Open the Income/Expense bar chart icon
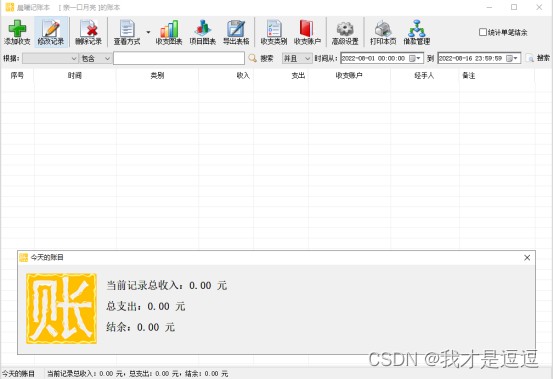The height and width of the screenshot is (379, 554). click(169, 32)
